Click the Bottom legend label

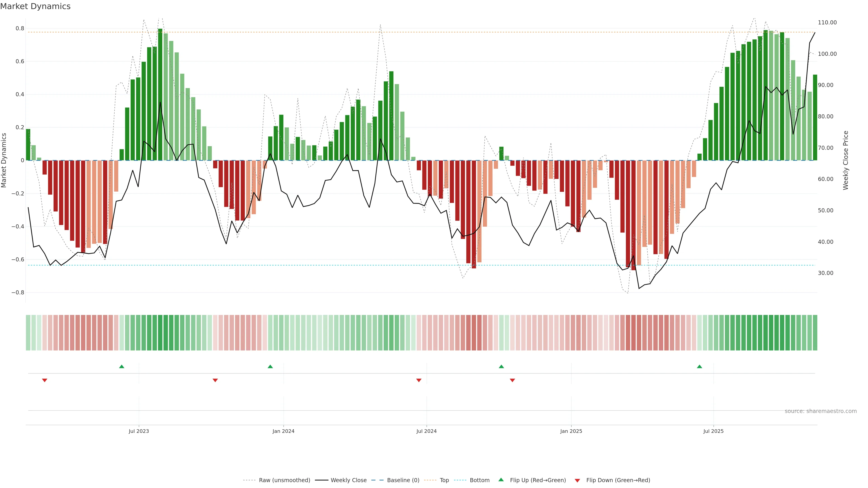point(479,480)
